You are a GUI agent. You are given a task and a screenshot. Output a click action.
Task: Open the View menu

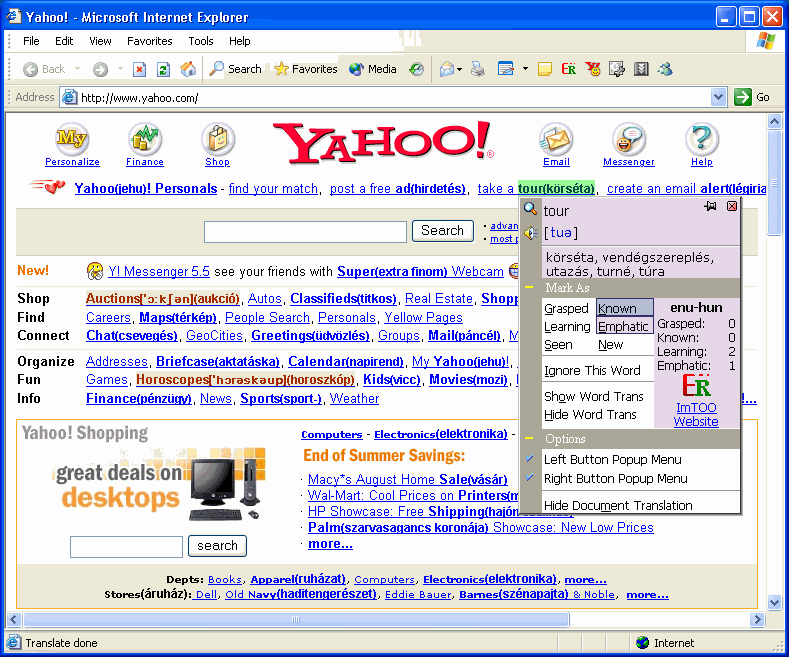tap(100, 41)
